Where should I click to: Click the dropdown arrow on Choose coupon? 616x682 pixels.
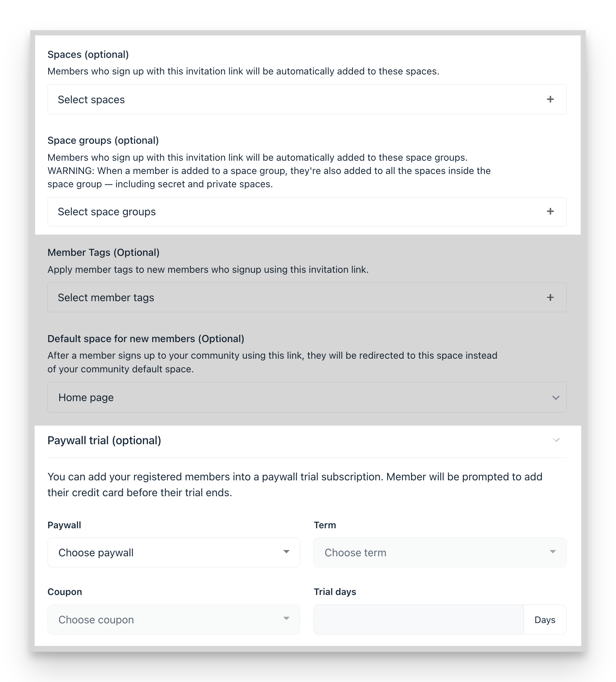[287, 619]
